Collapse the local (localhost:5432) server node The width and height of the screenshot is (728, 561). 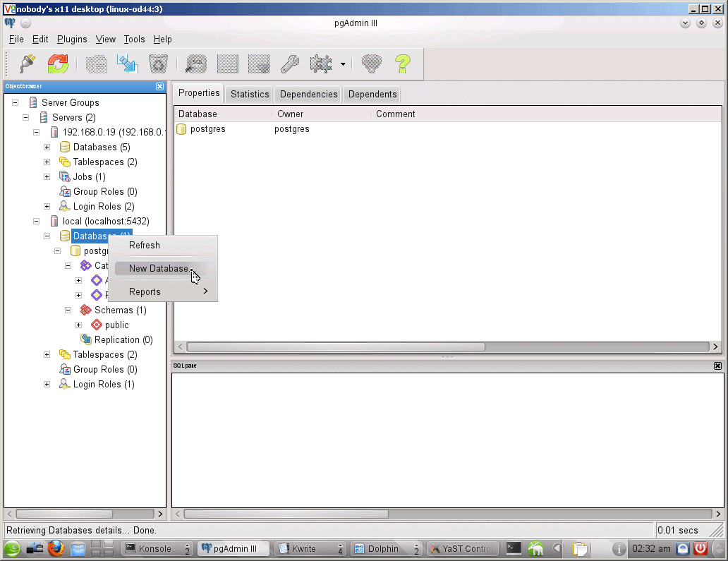pyautogui.click(x=36, y=222)
